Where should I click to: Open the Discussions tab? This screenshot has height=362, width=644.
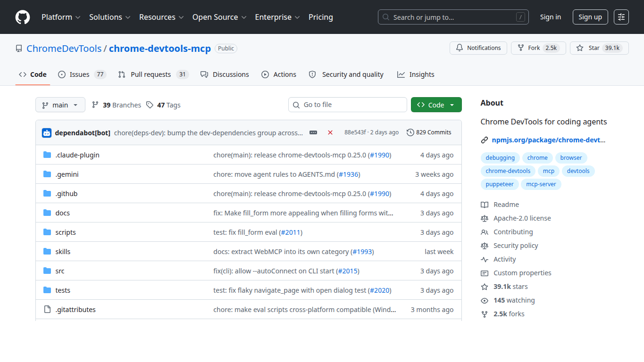coord(225,74)
